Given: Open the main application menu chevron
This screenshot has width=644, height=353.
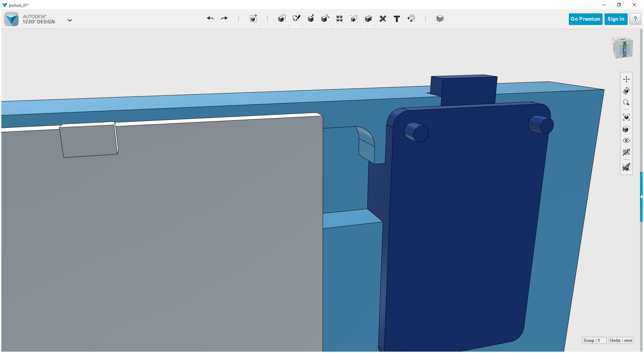Looking at the screenshot, I should pyautogui.click(x=70, y=20).
